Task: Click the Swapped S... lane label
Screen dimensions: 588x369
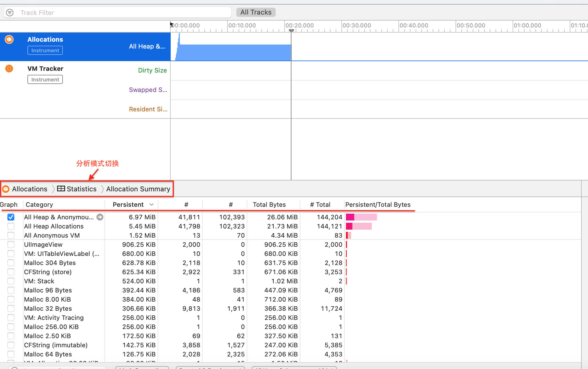Action: tap(148, 90)
